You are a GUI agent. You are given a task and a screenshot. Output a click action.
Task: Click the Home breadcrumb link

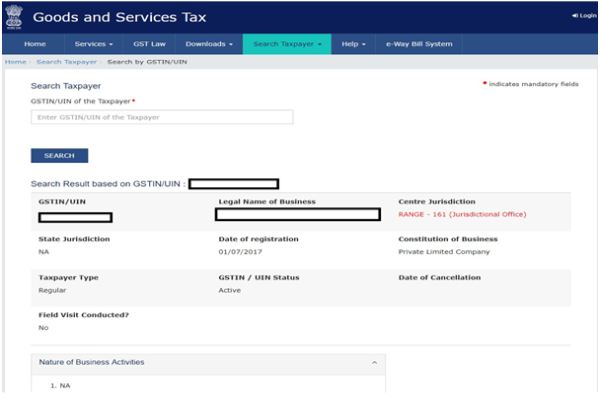[15, 62]
